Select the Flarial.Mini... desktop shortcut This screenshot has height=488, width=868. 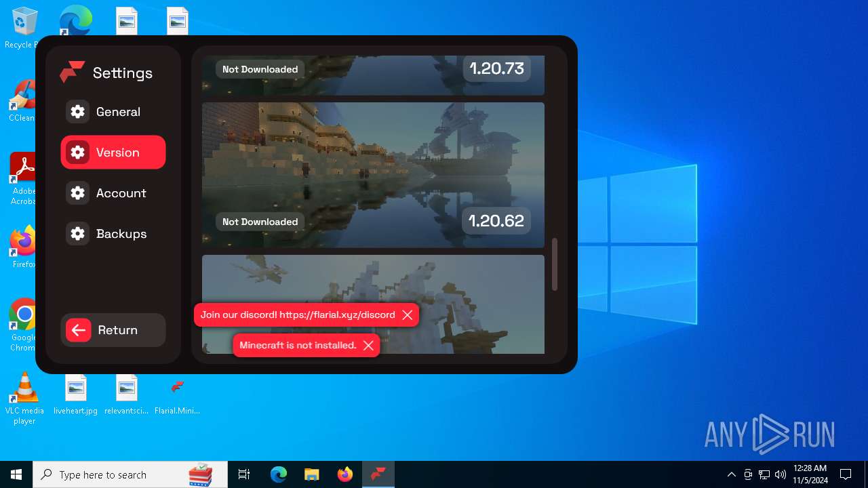[177, 394]
